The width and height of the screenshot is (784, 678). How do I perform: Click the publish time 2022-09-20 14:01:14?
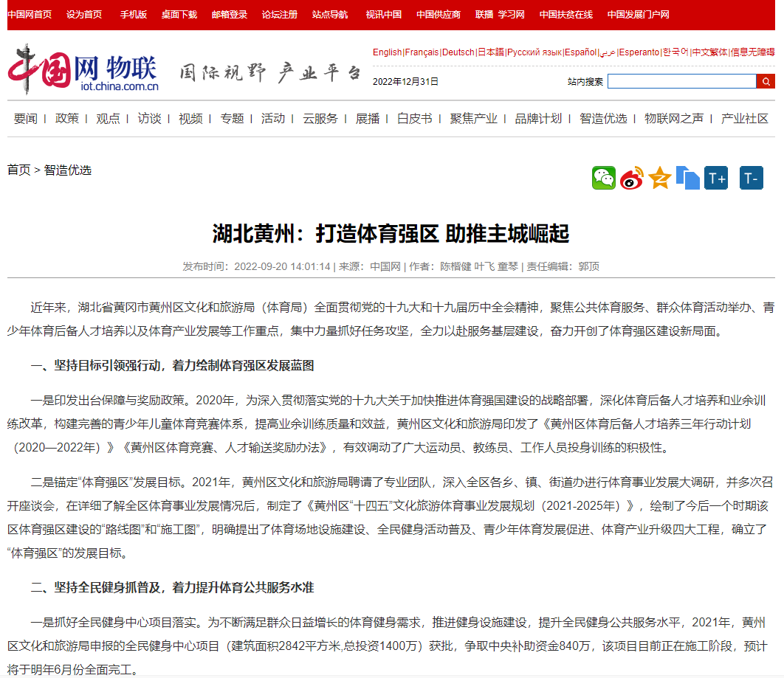point(282,266)
